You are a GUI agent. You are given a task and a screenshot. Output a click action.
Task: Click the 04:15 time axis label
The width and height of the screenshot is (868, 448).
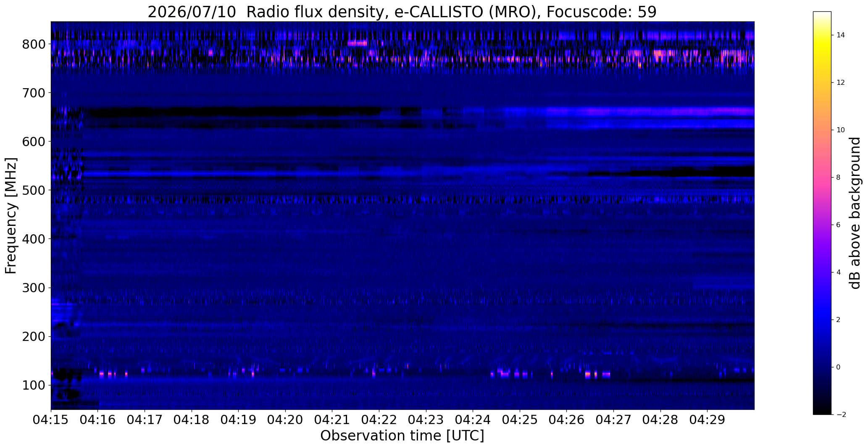point(51,420)
